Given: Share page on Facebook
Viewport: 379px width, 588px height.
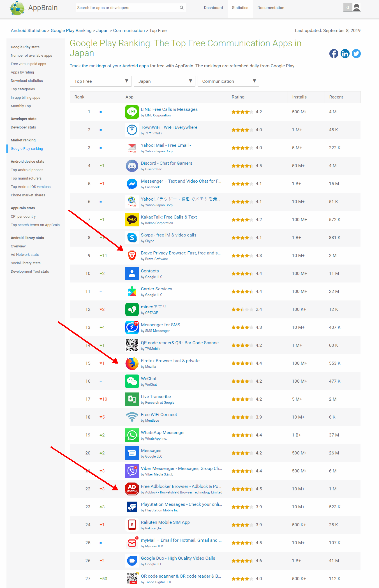Looking at the screenshot, I should pos(334,54).
